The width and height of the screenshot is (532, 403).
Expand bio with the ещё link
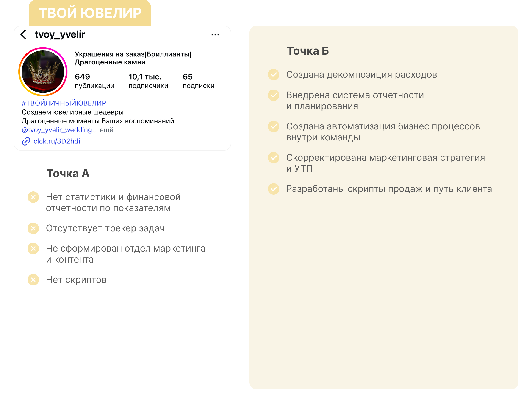[107, 130]
